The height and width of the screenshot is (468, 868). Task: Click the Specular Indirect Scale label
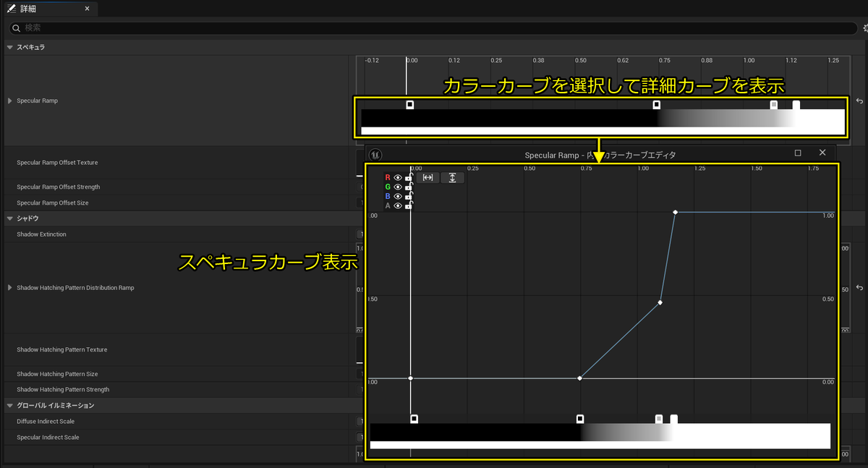(48, 438)
